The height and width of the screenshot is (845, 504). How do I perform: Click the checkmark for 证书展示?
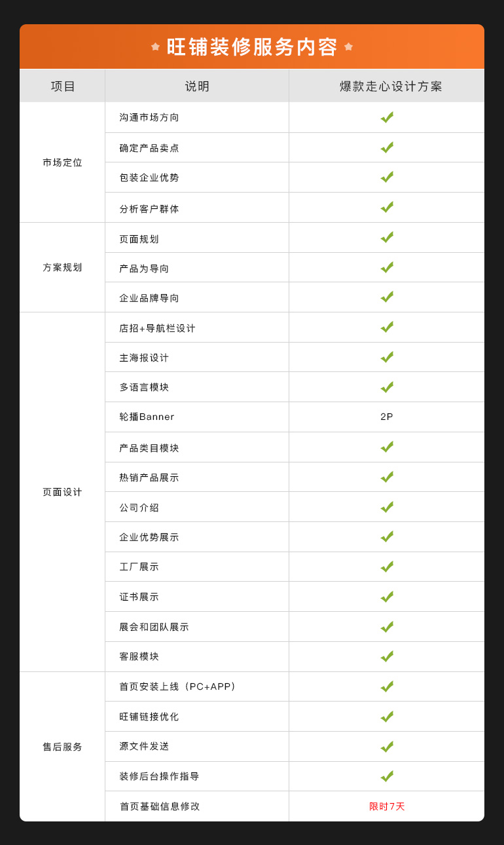coord(387,597)
